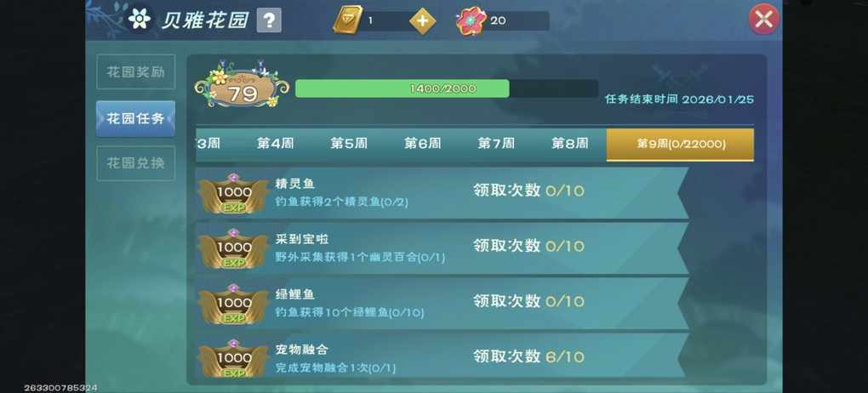Select the 花园任务 side tab
The width and height of the screenshot is (868, 393).
click(135, 118)
